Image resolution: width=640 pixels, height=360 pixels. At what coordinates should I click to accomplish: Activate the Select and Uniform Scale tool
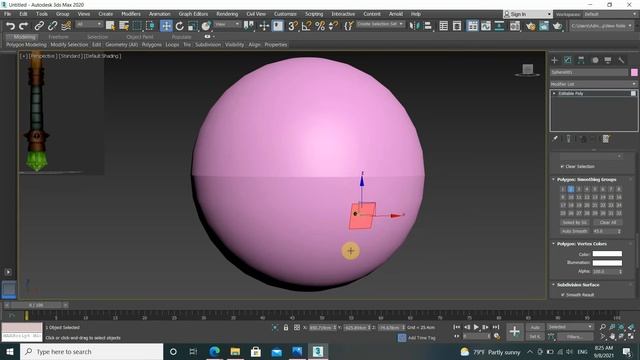[x=193, y=26]
